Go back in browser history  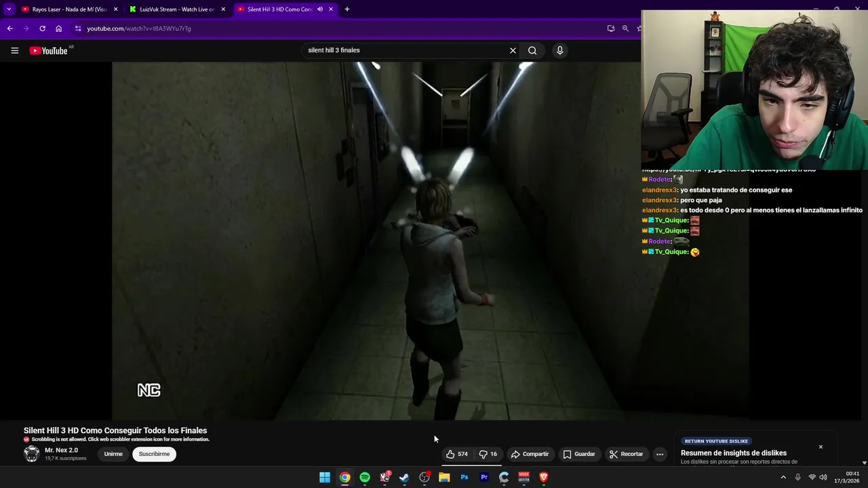[9, 28]
